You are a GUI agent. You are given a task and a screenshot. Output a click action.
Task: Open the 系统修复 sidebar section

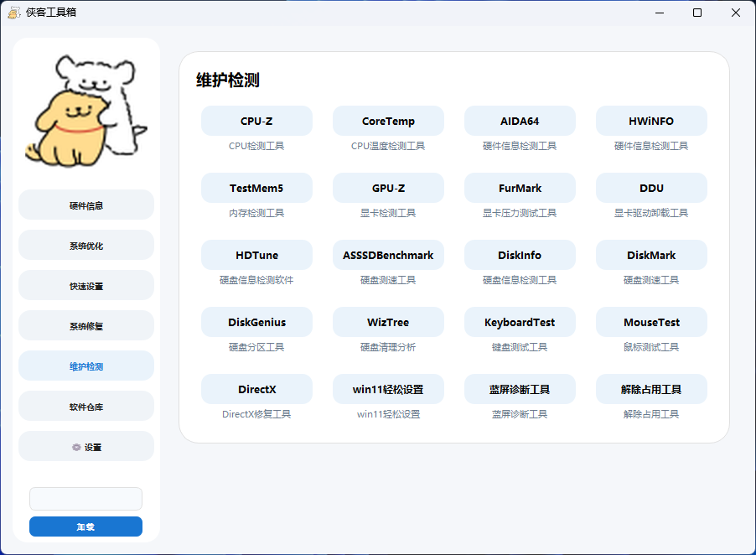pos(86,326)
